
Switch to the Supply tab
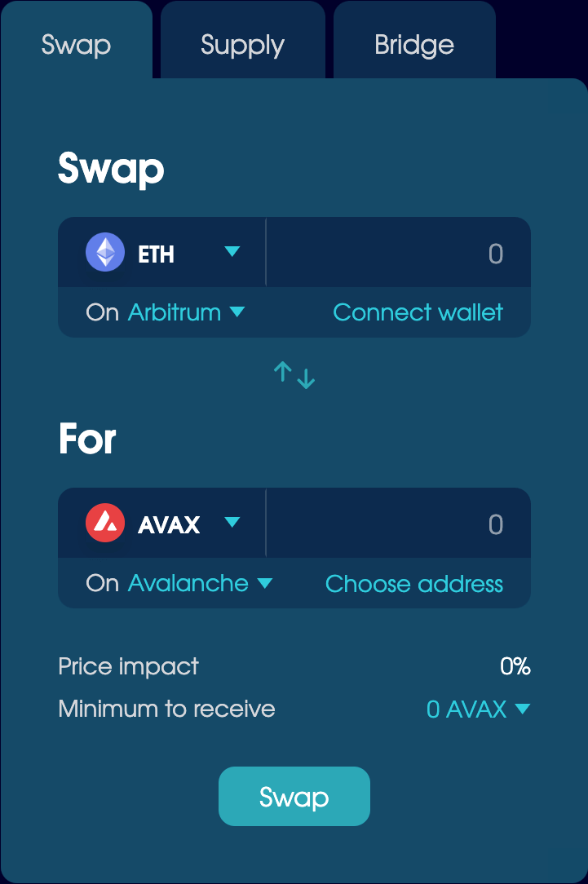click(242, 44)
